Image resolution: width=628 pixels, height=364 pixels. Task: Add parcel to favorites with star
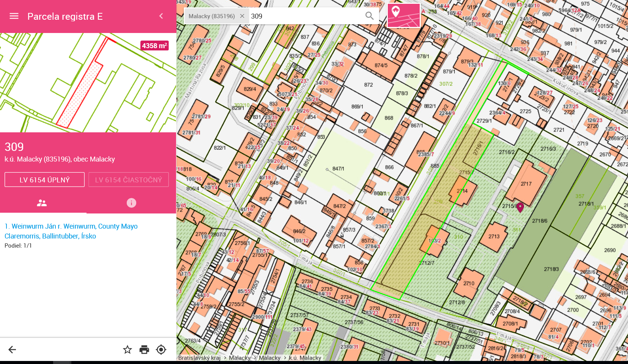(127, 350)
